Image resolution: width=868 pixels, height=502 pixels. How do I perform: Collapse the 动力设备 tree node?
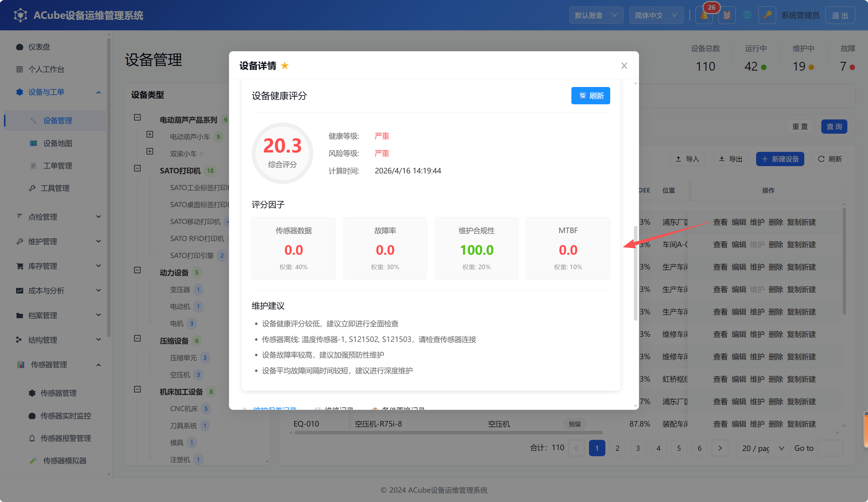[x=137, y=270]
